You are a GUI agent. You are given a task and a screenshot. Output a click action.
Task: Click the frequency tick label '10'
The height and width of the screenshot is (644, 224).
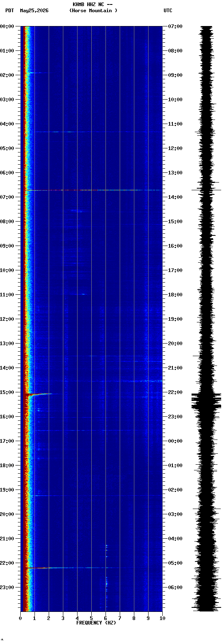(x=162, y=618)
